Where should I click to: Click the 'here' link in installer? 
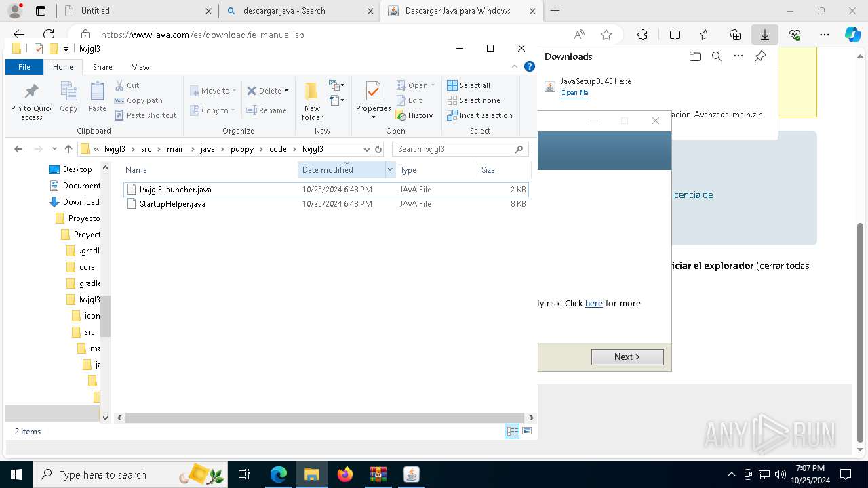(594, 303)
